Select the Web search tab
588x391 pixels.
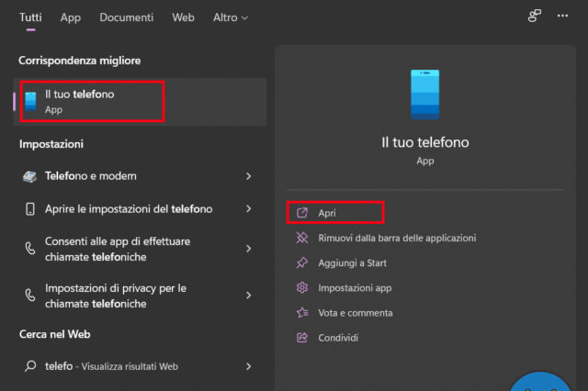pos(184,17)
